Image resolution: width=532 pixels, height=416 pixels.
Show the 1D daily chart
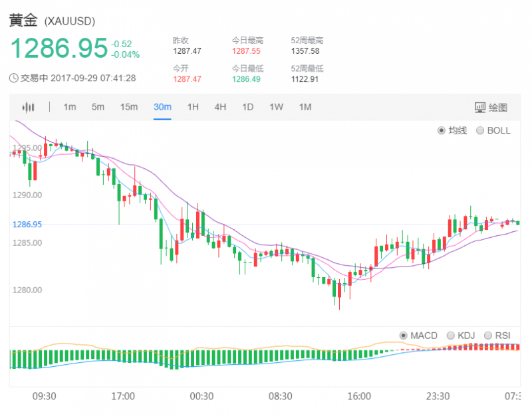click(247, 107)
